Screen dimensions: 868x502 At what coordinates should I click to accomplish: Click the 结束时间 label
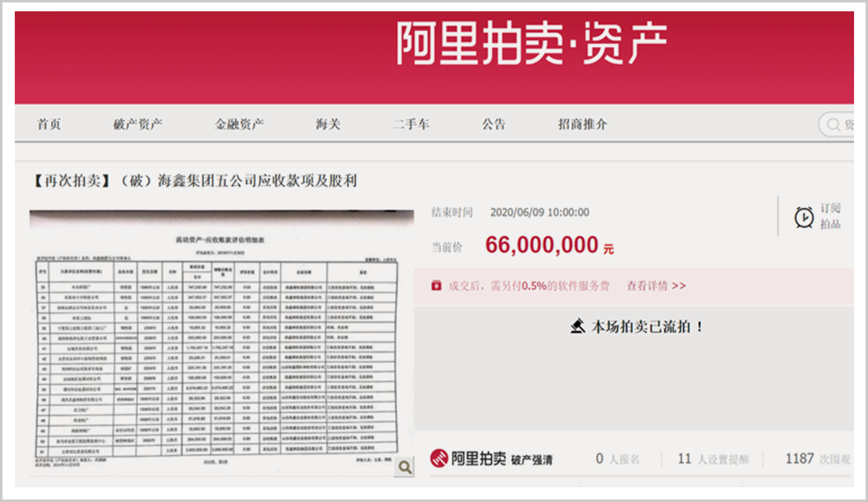pyautogui.click(x=452, y=212)
